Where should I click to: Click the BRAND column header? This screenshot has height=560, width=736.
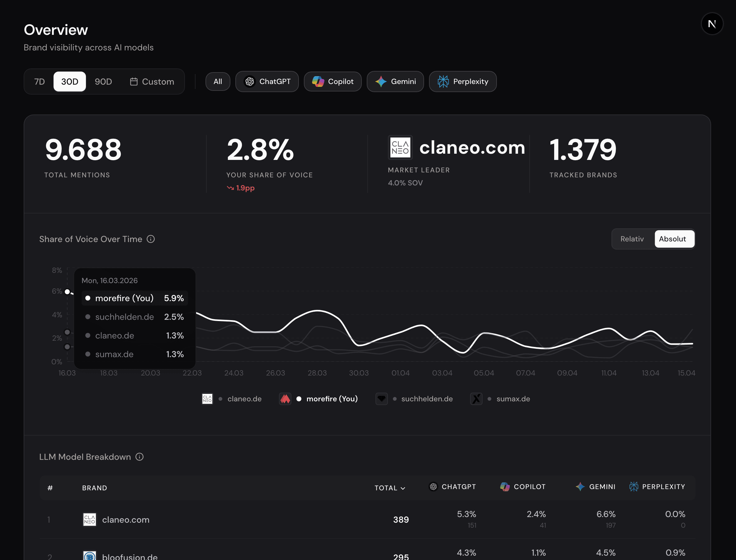95,488
